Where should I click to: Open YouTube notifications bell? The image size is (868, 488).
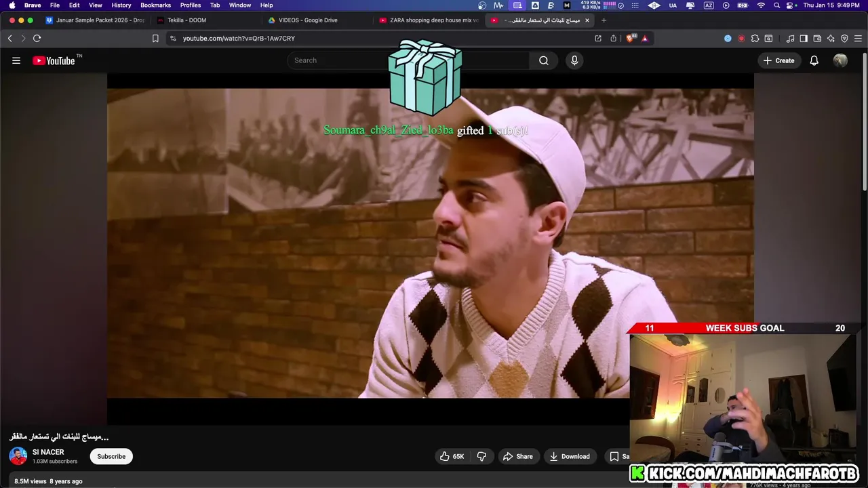(814, 60)
